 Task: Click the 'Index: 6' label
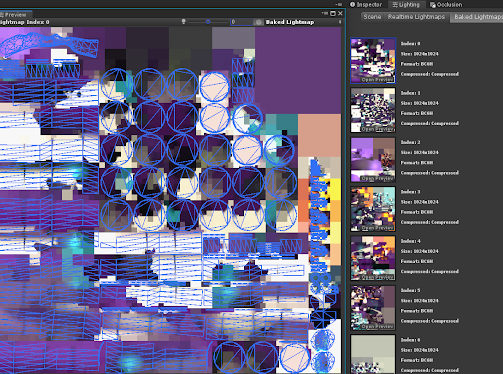pos(410,340)
